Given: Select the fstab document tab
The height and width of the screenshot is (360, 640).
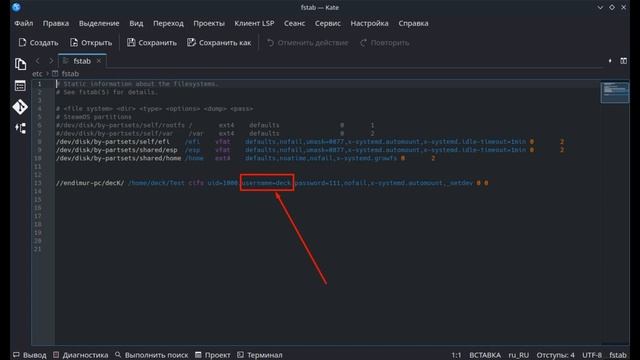Looking at the screenshot, I should [x=82, y=61].
